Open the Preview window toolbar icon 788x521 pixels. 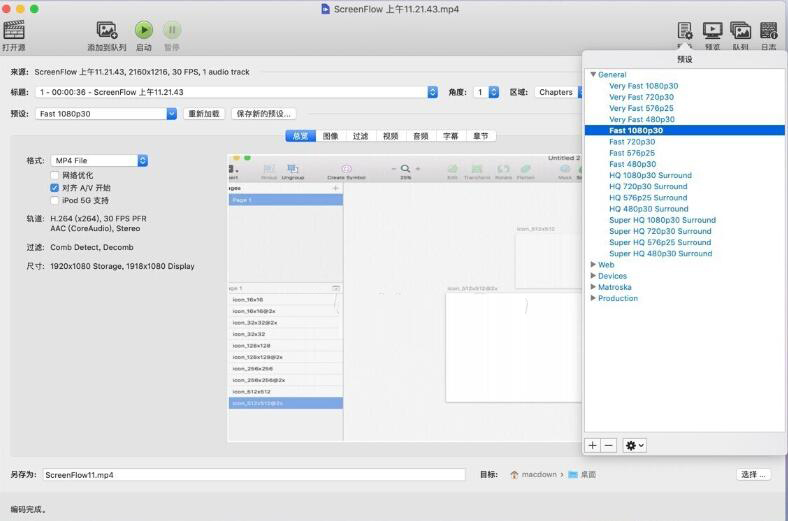712,31
